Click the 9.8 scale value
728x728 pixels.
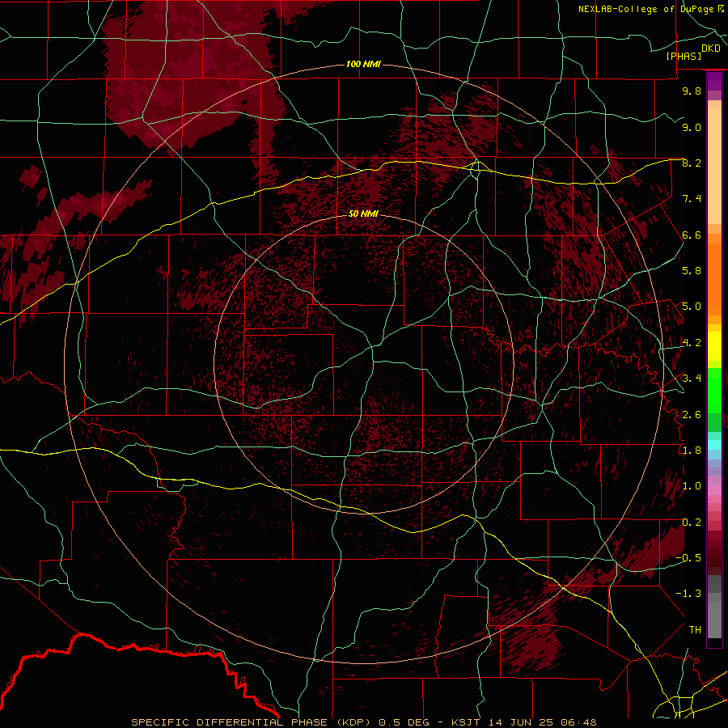coord(692,91)
